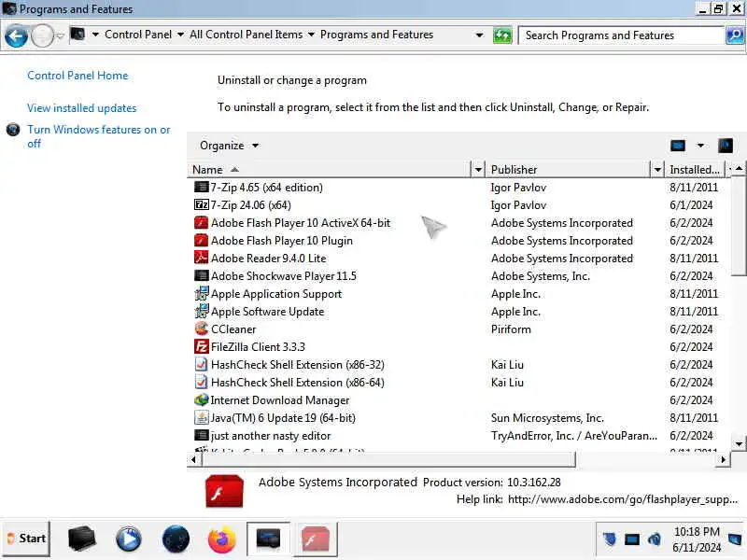Image resolution: width=747 pixels, height=560 pixels.
Task: Click the vertical scrollbar down arrow
Action: (739, 444)
